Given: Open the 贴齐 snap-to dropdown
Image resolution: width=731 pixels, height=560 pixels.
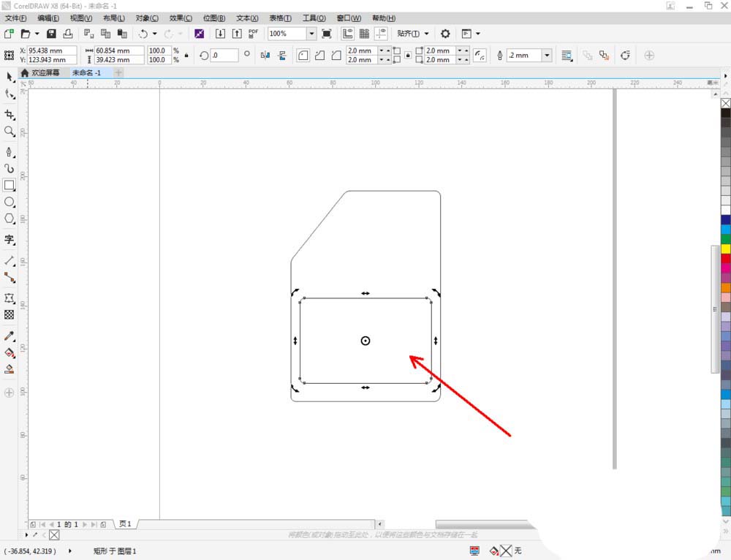Looking at the screenshot, I should (x=413, y=34).
